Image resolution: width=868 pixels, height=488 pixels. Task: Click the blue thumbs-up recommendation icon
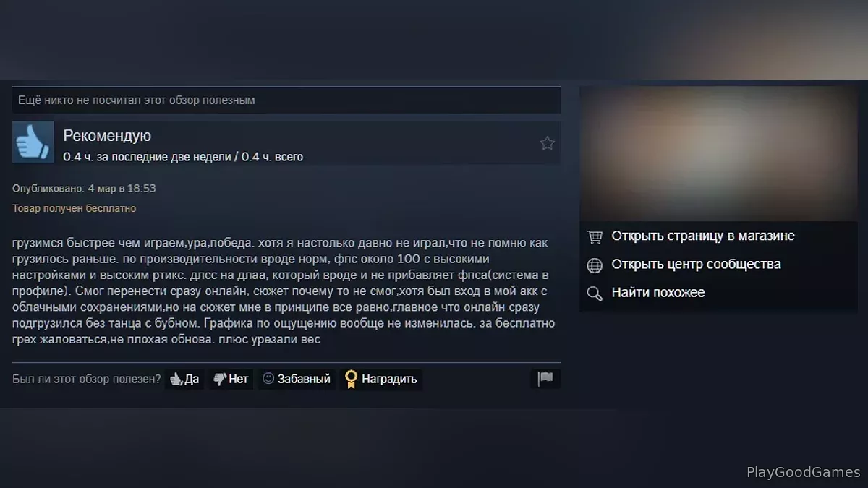tap(33, 142)
